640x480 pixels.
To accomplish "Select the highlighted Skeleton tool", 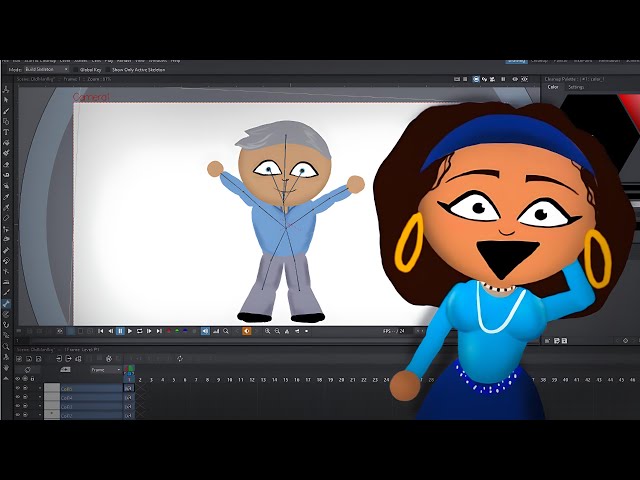I will tap(6, 304).
